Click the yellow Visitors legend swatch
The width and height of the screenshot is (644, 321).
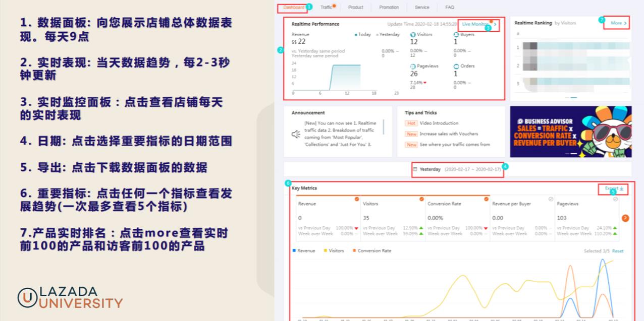point(325,250)
